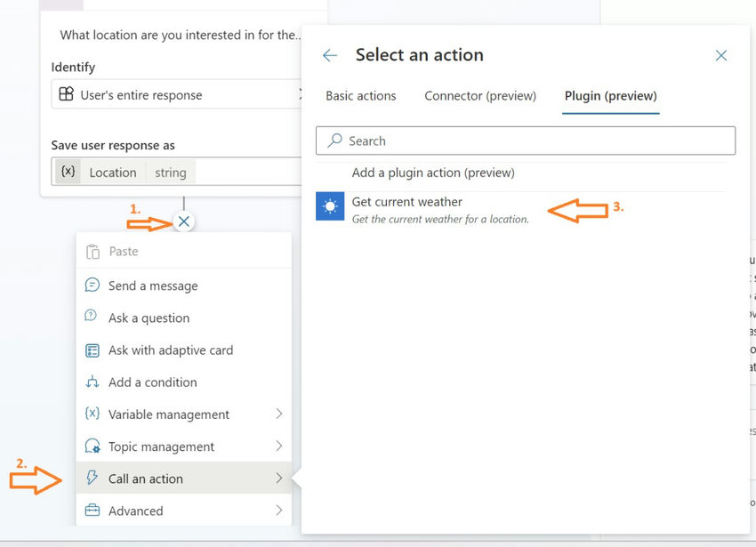Screen dimensions: 756x547
Task: Close the Select an action panel
Action: click(x=721, y=55)
